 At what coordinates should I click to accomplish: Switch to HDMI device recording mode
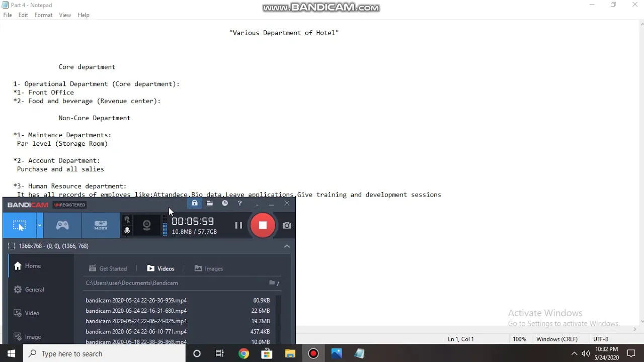(x=101, y=225)
